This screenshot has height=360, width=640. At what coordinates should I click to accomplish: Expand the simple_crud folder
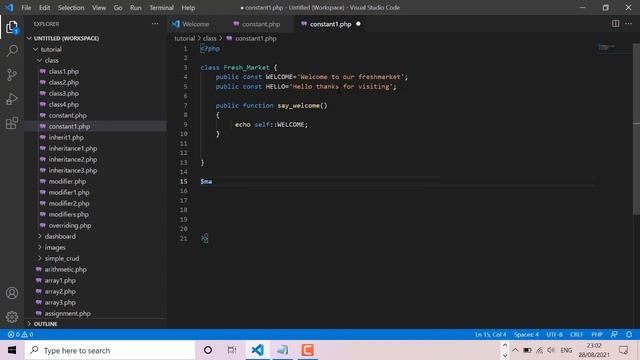tap(40, 258)
